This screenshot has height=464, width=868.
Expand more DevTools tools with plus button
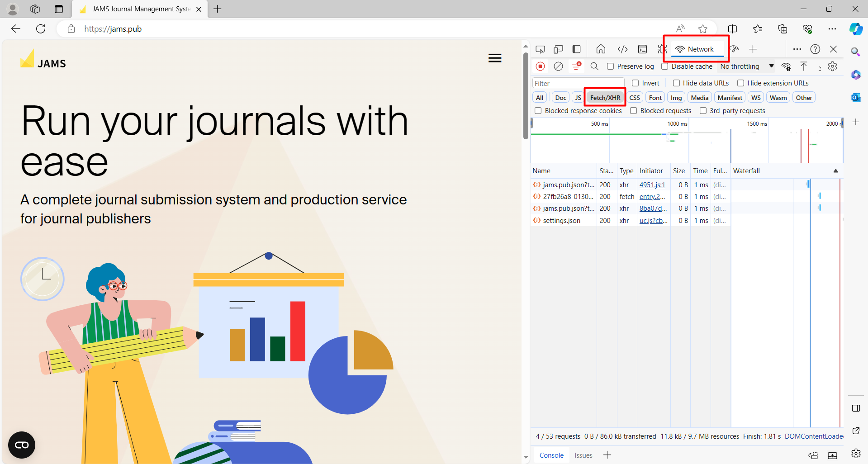tap(753, 49)
